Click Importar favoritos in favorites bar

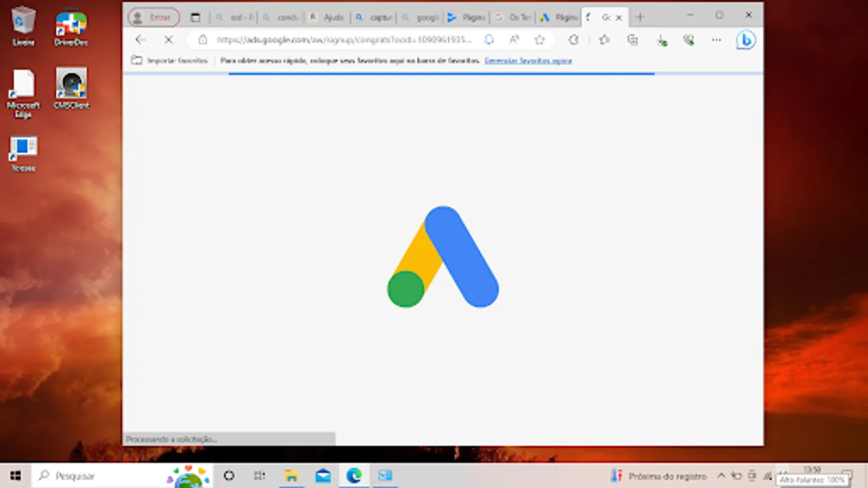170,60
